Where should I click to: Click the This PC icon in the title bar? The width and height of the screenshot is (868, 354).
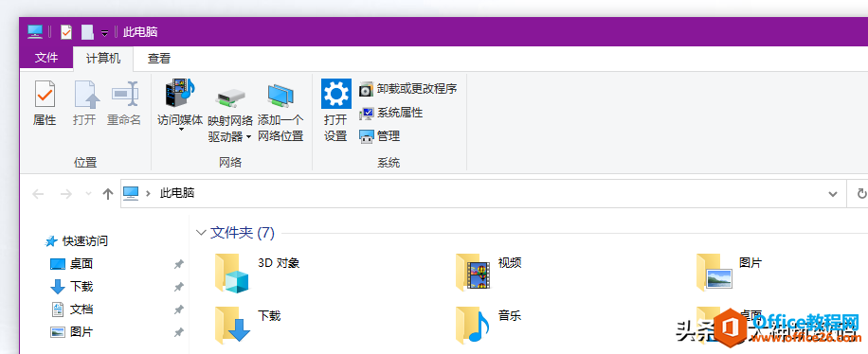pyautogui.click(x=35, y=32)
